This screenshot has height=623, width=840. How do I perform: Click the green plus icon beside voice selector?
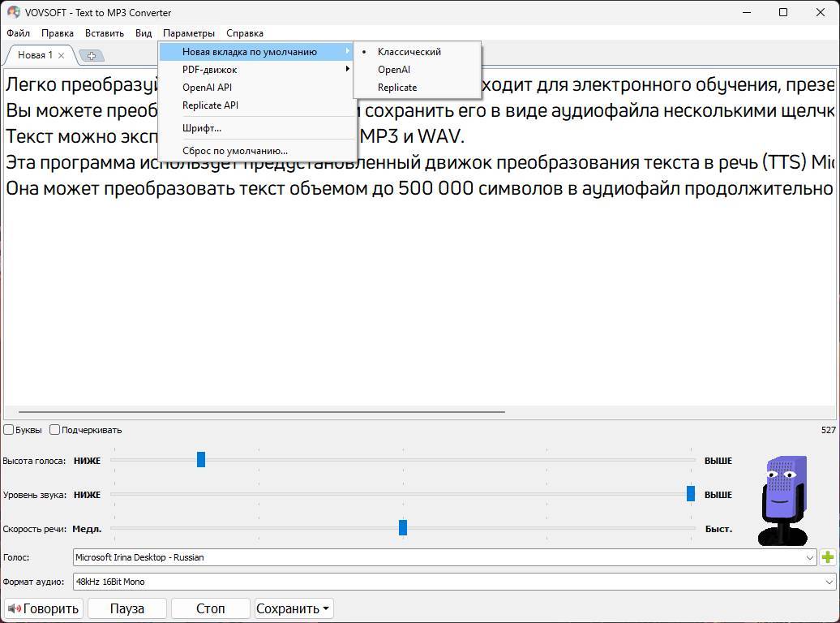(x=827, y=557)
